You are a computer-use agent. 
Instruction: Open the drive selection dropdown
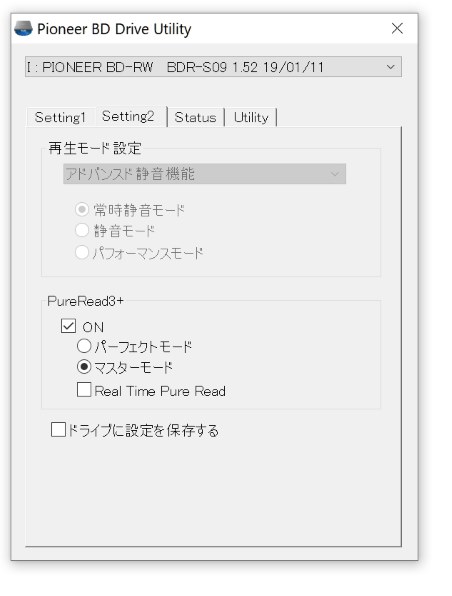coord(213,67)
